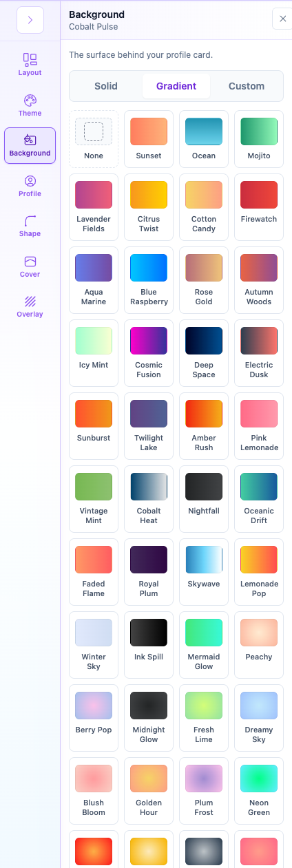Pick the Amber Rush gradient

click(204, 426)
